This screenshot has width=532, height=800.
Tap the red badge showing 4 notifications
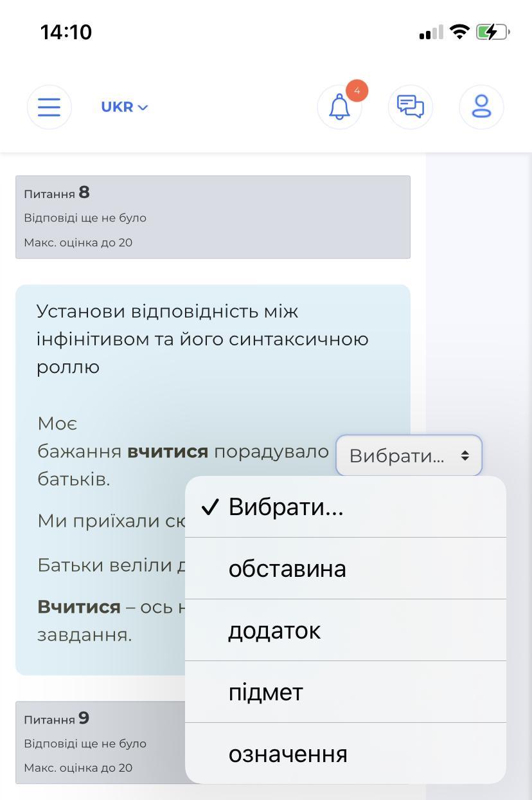click(x=357, y=91)
